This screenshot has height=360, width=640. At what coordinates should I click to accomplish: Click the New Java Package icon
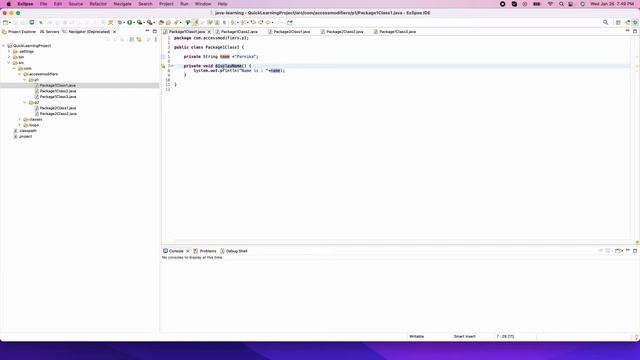tap(161, 22)
